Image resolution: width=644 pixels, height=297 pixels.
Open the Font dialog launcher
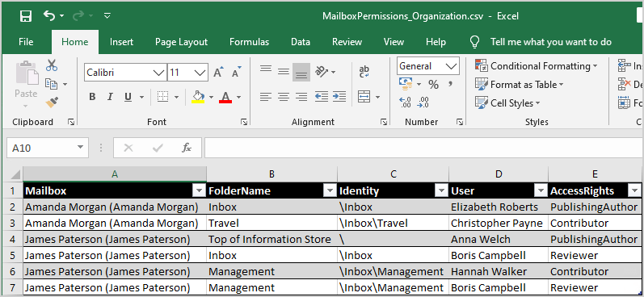tap(244, 122)
